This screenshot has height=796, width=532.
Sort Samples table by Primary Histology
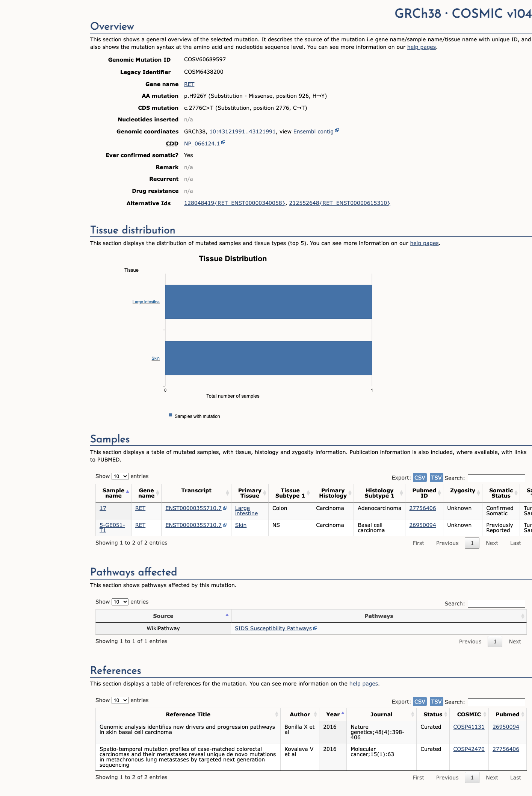tap(333, 493)
